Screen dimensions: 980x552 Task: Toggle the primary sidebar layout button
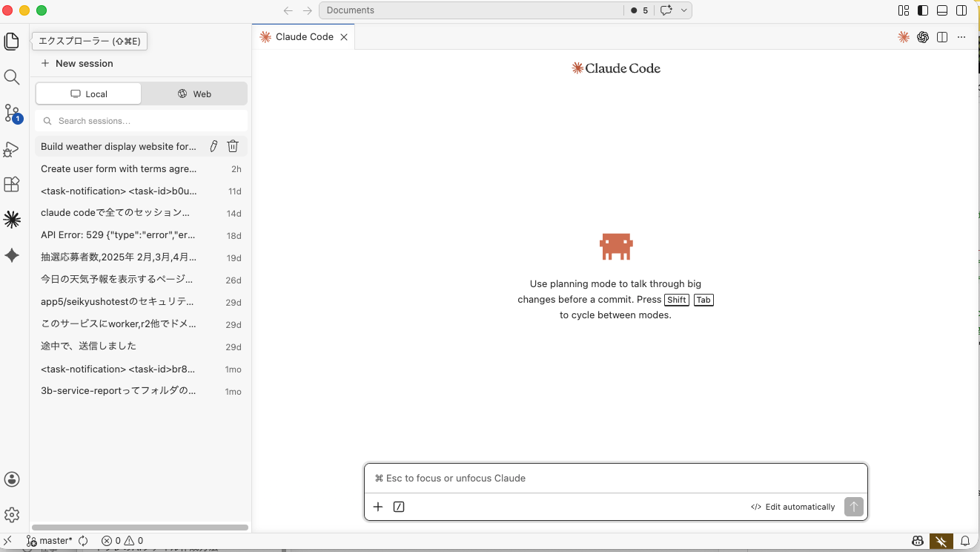pos(923,10)
